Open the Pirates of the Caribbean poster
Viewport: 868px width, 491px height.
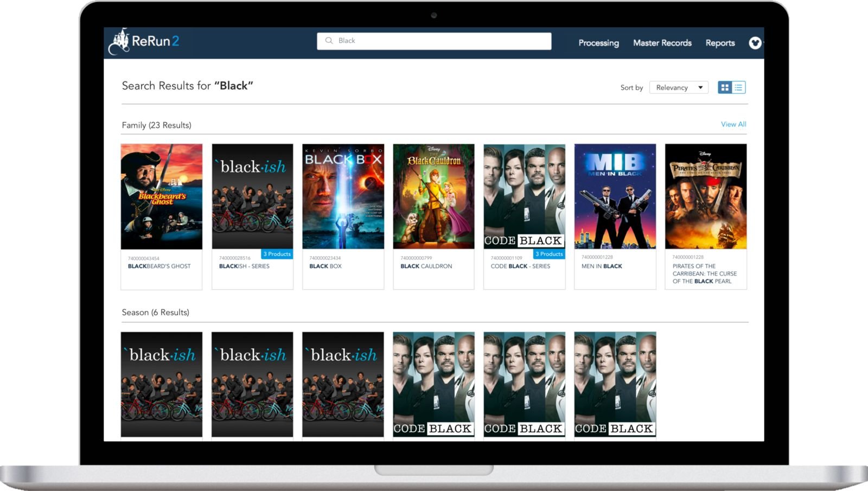(706, 196)
